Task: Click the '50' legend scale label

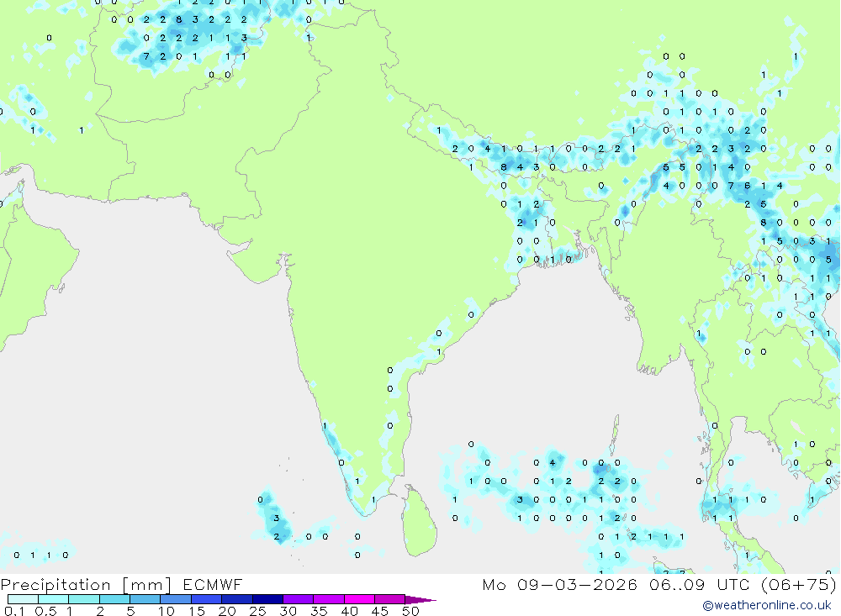Action: coord(410,611)
